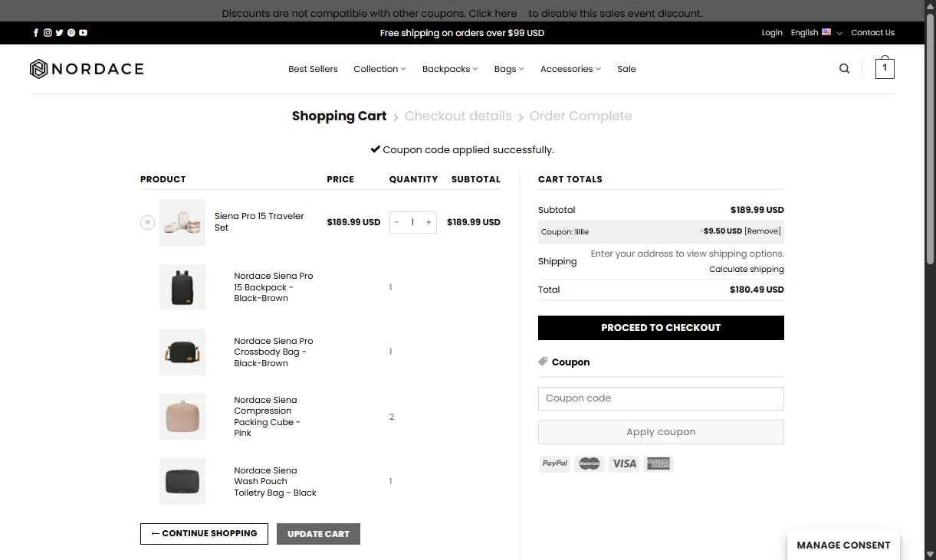The height and width of the screenshot is (560, 936).
Task: Expand the Bags menu
Action: pyautogui.click(x=509, y=69)
